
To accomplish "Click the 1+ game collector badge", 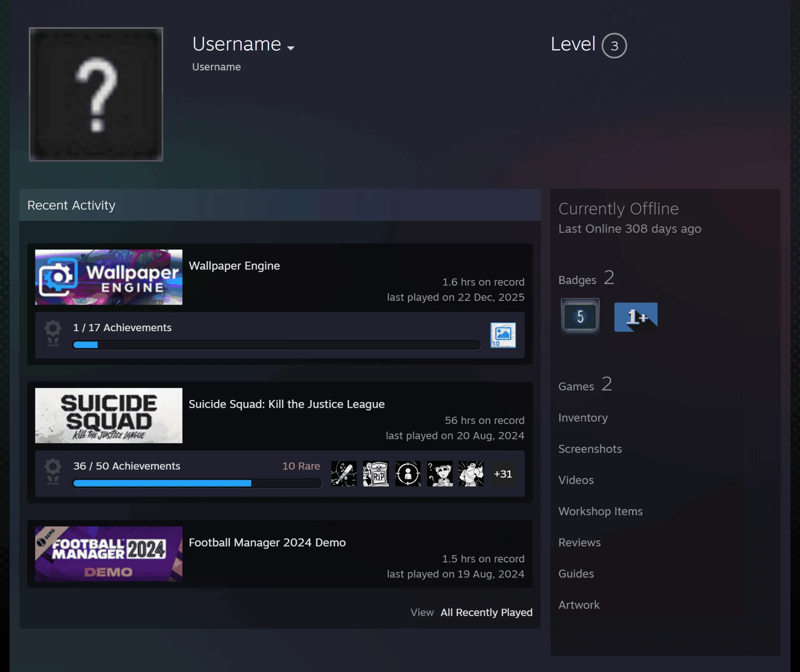I will 636,317.
